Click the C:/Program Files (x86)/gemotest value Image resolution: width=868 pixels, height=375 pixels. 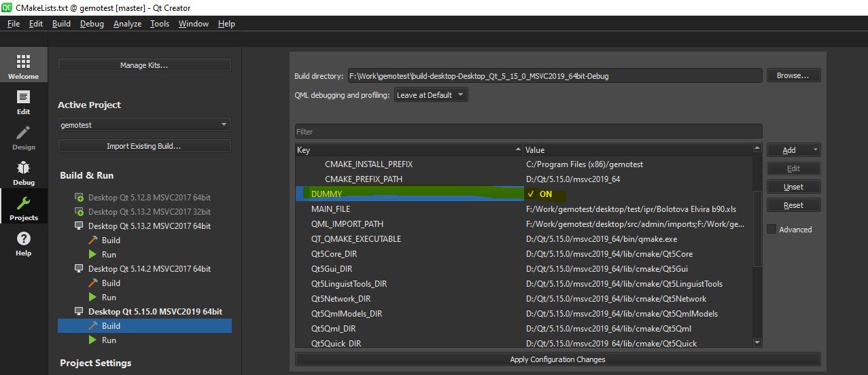tap(585, 164)
